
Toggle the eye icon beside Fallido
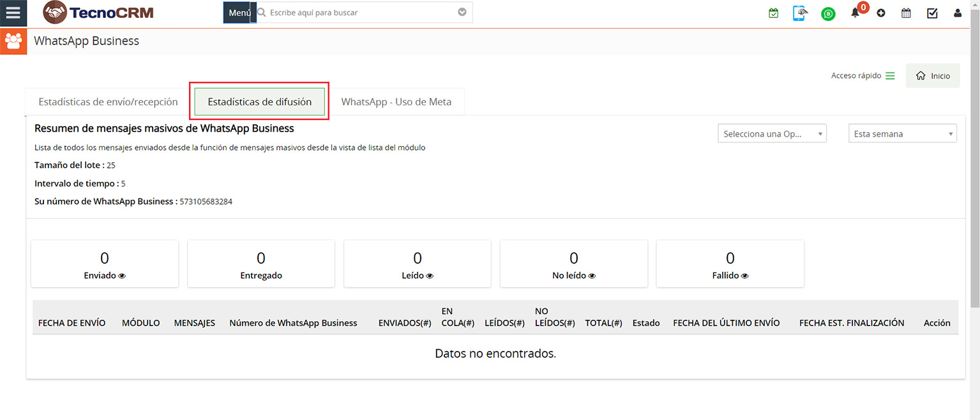[745, 276]
